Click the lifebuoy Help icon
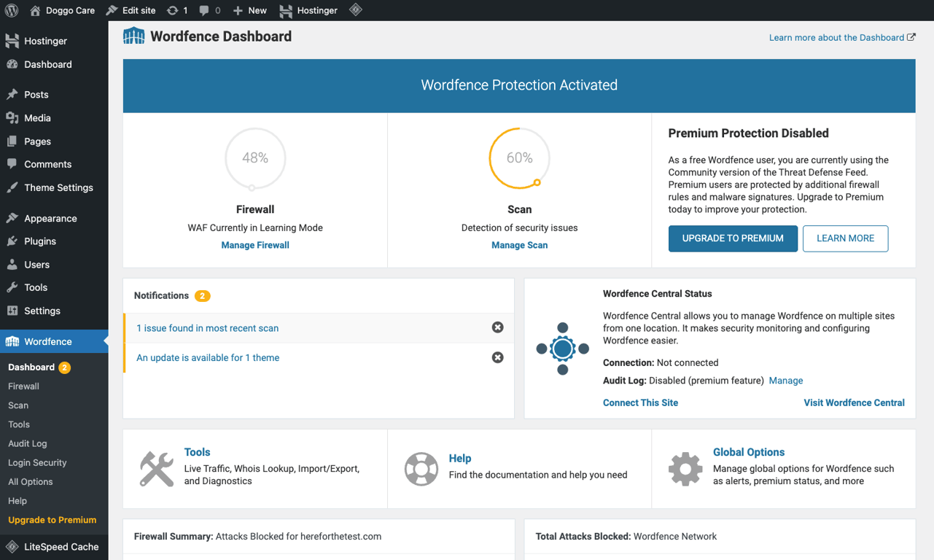This screenshot has width=934, height=560. pos(421,469)
